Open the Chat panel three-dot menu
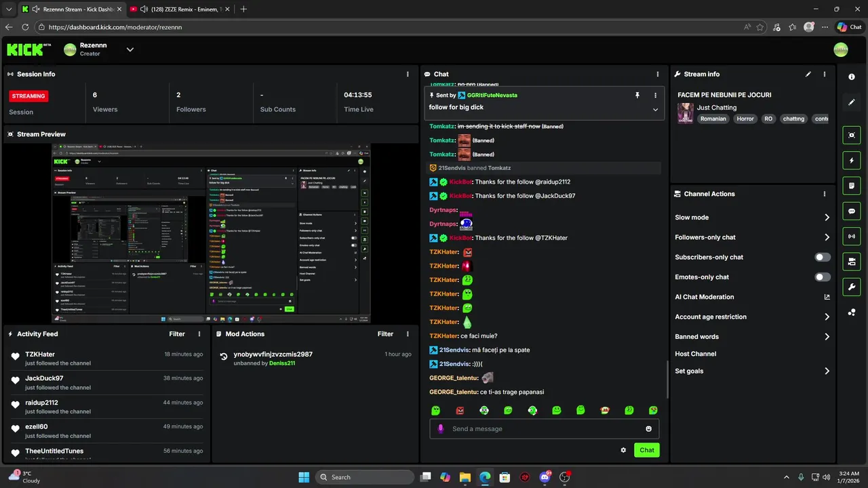The image size is (868, 488). 657,74
